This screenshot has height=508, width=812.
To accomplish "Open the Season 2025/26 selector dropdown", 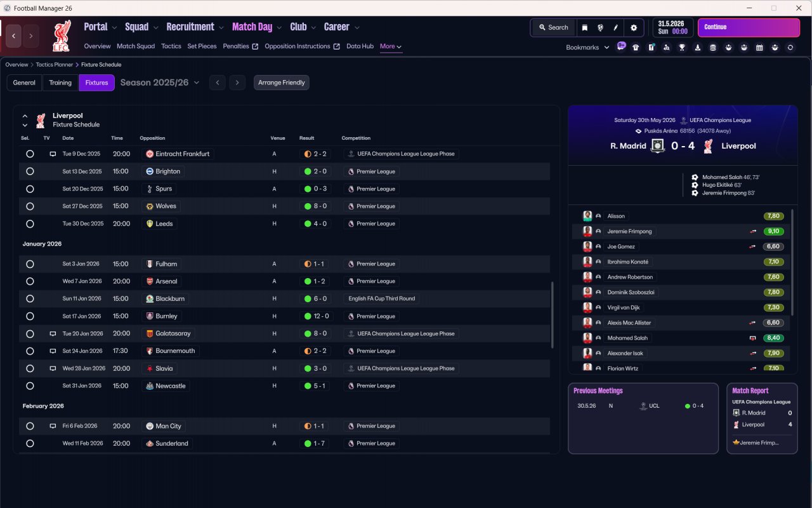I will point(160,83).
